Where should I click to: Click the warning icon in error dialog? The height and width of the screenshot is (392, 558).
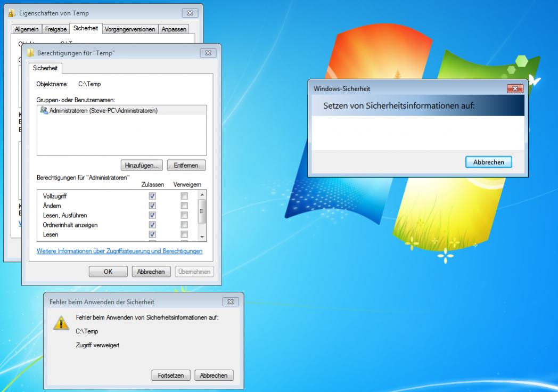click(x=61, y=323)
